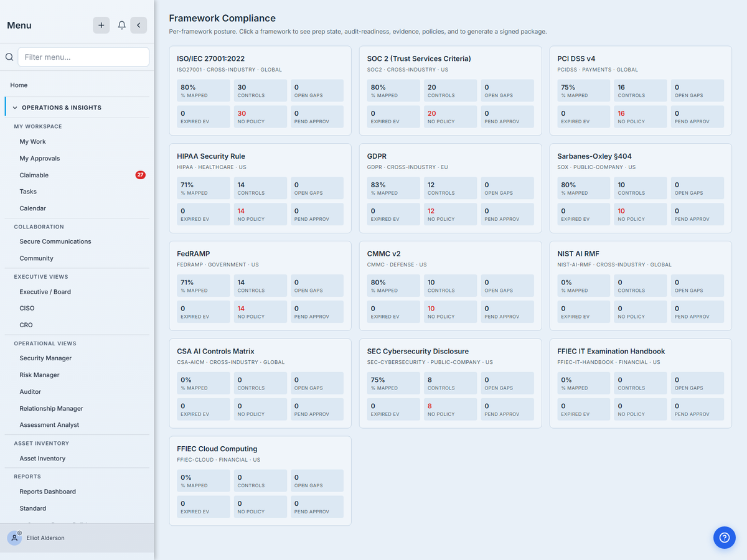Focus the Filter menu input field
Viewport: 747px width, 560px height.
pyautogui.click(x=83, y=57)
